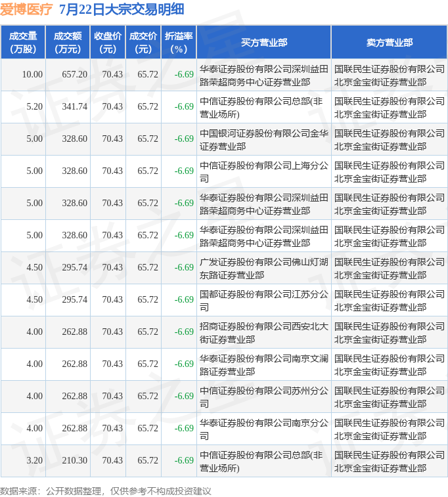Click buyer 中信证券上海分公司
Screen dimensions: 448x497
pos(263,171)
